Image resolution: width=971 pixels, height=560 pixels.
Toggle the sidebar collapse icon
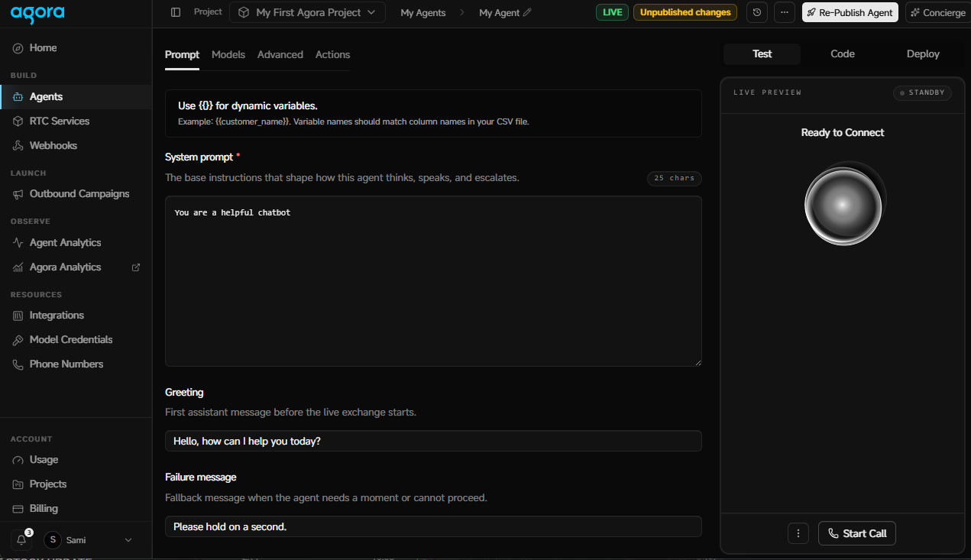point(176,12)
